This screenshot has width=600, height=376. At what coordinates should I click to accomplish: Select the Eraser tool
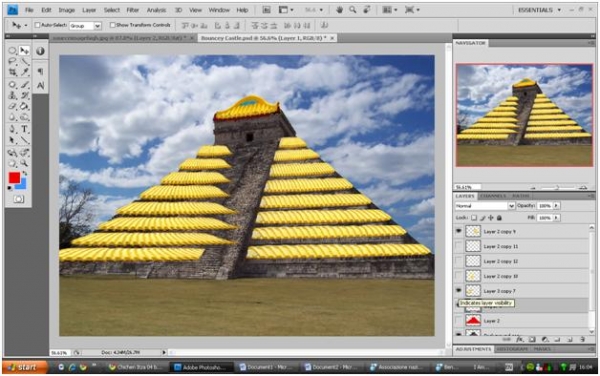(12, 106)
